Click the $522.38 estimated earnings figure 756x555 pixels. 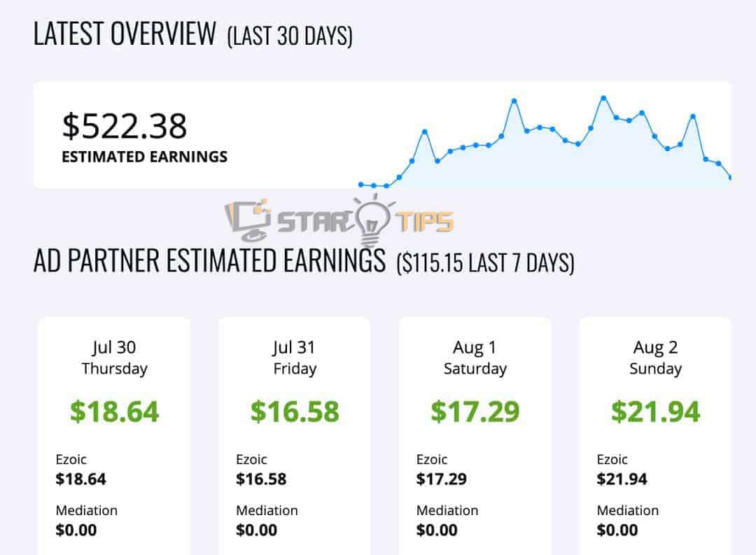pyautogui.click(x=125, y=126)
